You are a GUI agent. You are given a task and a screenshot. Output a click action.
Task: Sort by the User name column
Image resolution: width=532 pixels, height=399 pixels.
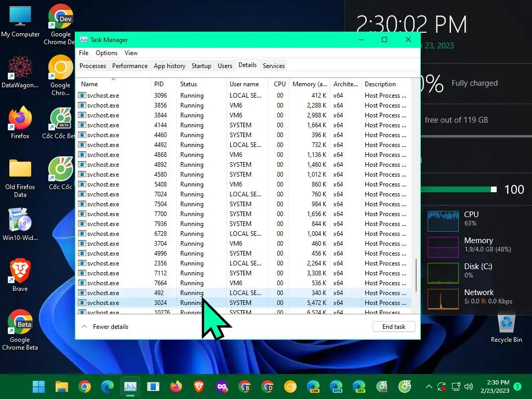pyautogui.click(x=247, y=84)
